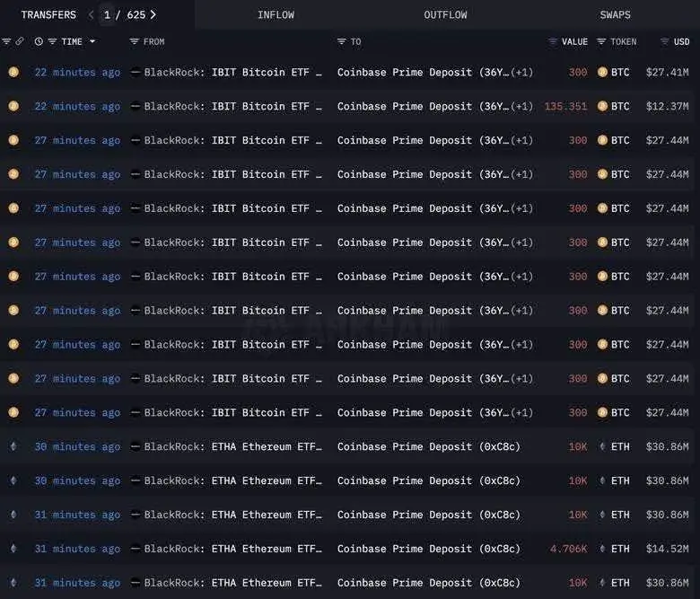This screenshot has width=700, height=599.
Task: Toggle the clock time-format icon
Action: click(39, 41)
